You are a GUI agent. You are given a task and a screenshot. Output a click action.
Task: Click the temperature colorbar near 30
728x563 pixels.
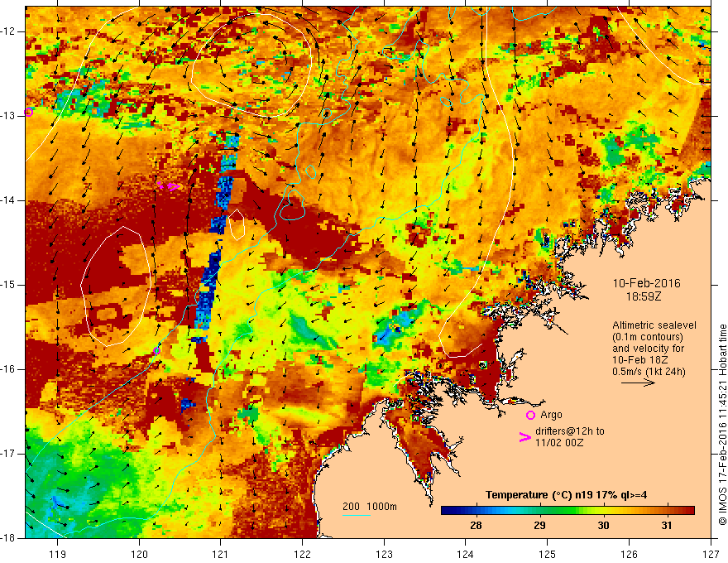[603, 511]
